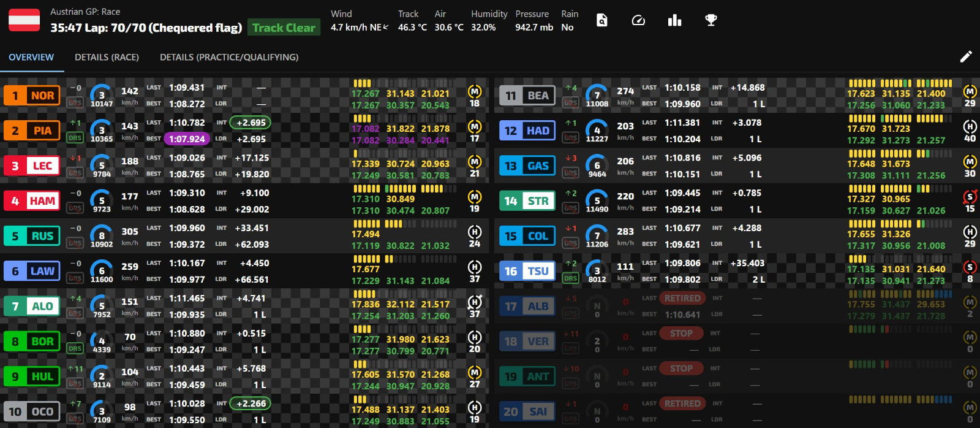Switch to the Details (Race) tab
Image resolution: width=980 pixels, height=428 pixels.
(107, 57)
